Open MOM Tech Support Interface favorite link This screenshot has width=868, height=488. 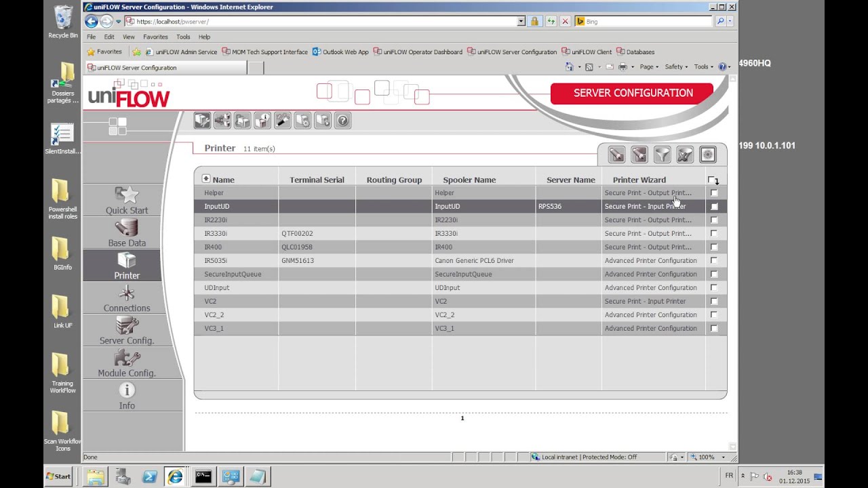(265, 52)
